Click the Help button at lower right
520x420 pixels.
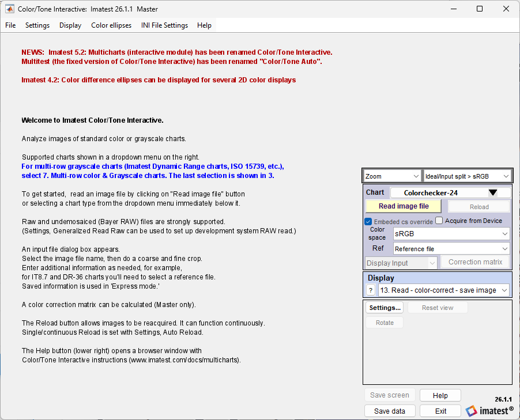click(440, 395)
